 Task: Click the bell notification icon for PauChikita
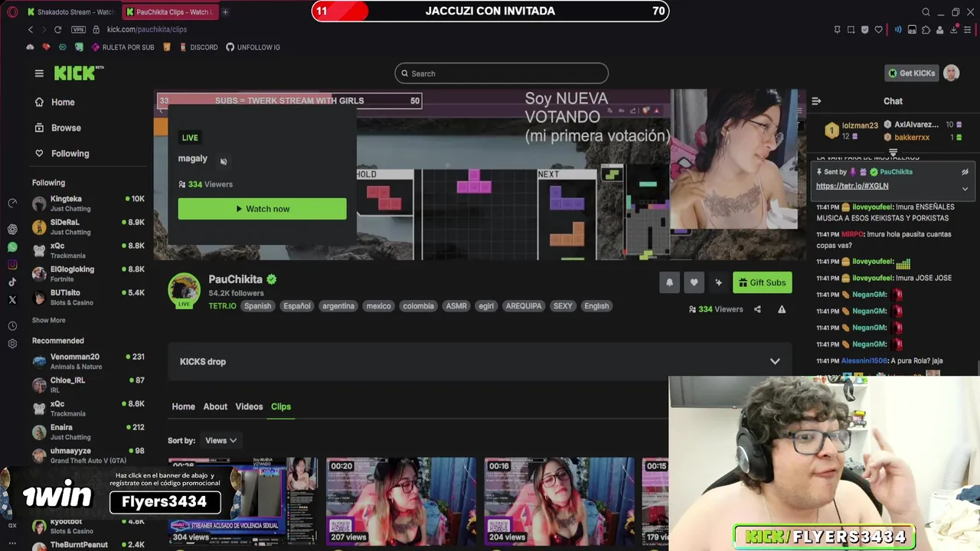coord(669,282)
